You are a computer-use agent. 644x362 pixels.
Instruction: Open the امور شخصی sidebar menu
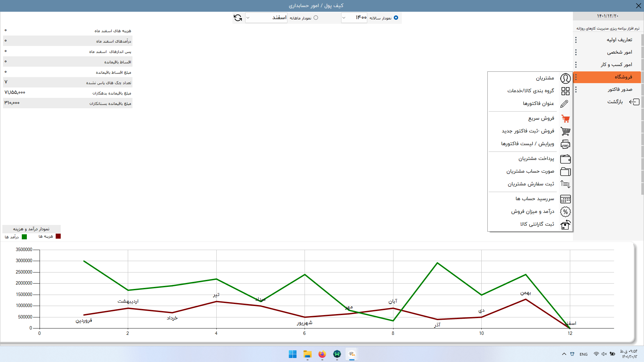619,52
